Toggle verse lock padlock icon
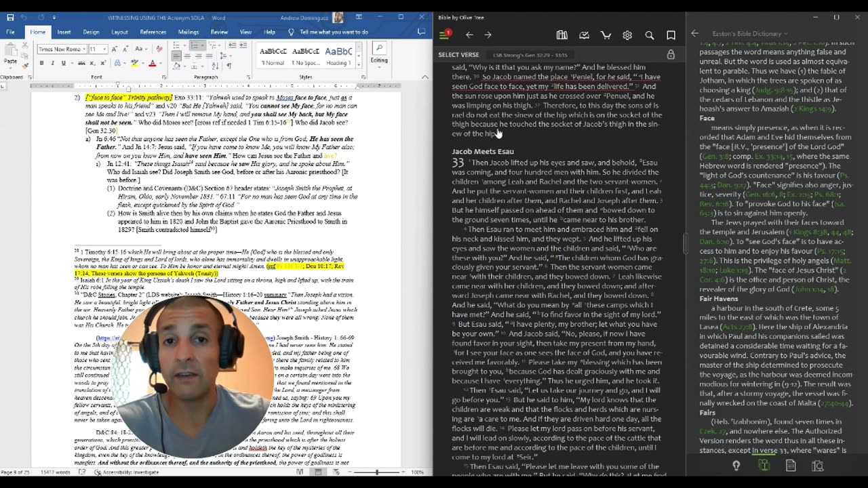Viewport: 868px width, 488px height. tap(671, 55)
